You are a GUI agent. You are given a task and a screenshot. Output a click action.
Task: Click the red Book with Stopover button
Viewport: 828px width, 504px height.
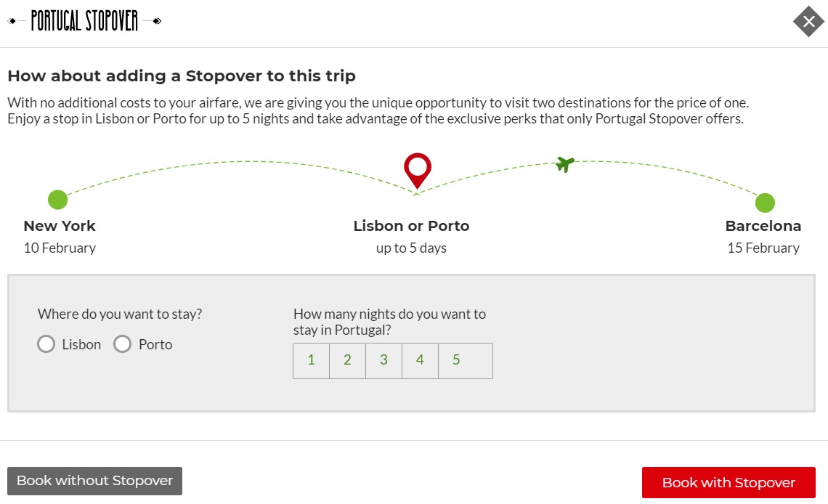pos(728,482)
